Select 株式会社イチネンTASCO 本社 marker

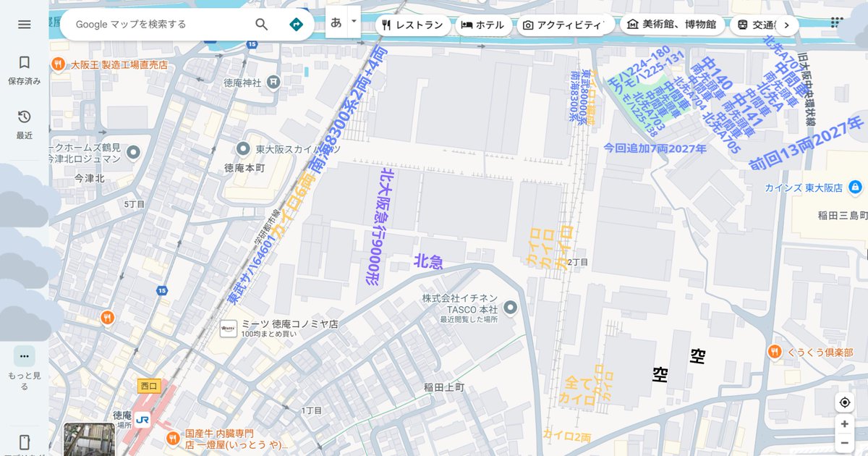click(510, 308)
